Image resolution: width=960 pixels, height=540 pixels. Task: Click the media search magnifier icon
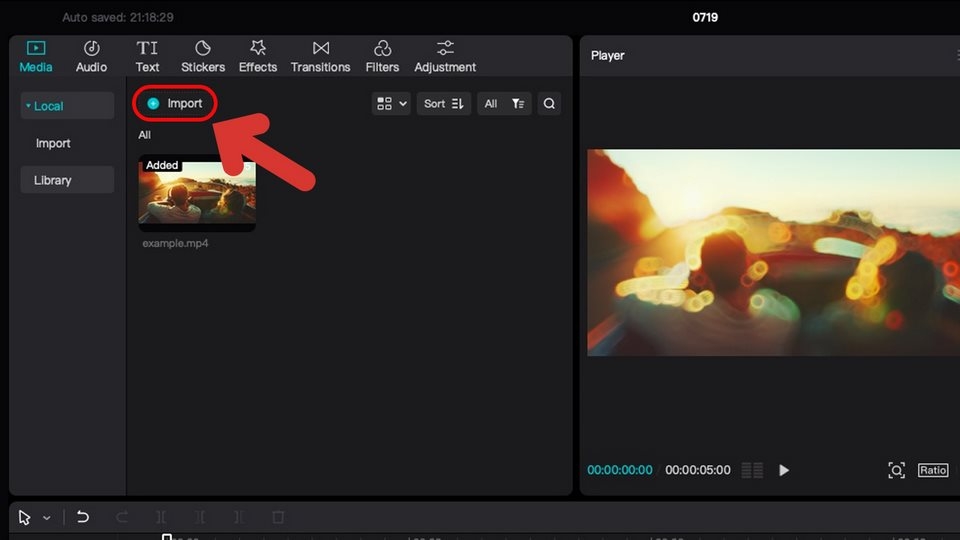point(549,103)
